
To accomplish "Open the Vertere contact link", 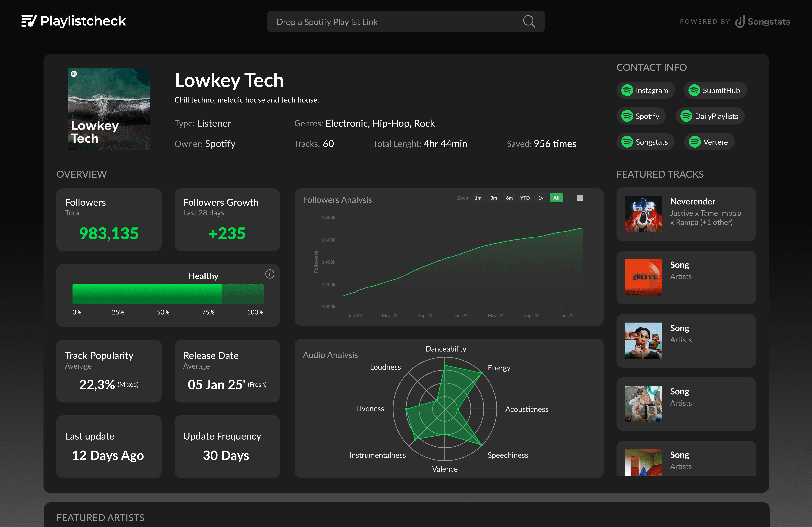I will coord(709,142).
